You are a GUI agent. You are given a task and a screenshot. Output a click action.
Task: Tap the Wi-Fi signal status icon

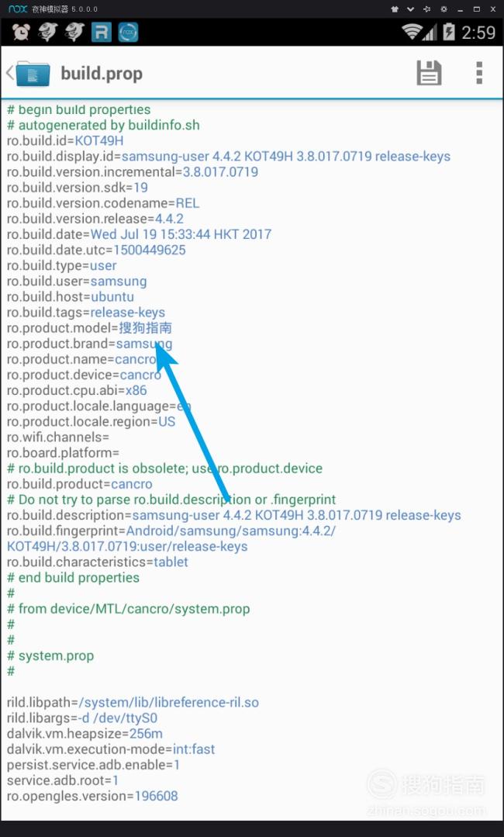pos(412,32)
